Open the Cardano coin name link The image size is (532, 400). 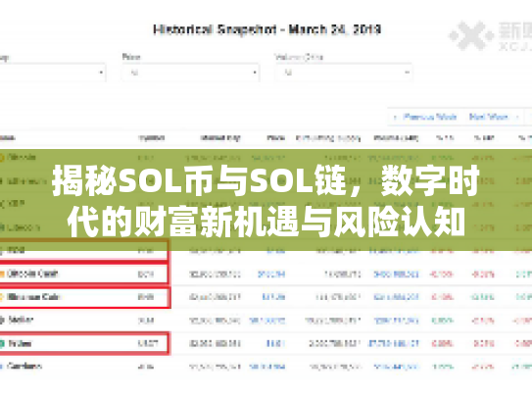tap(24, 366)
